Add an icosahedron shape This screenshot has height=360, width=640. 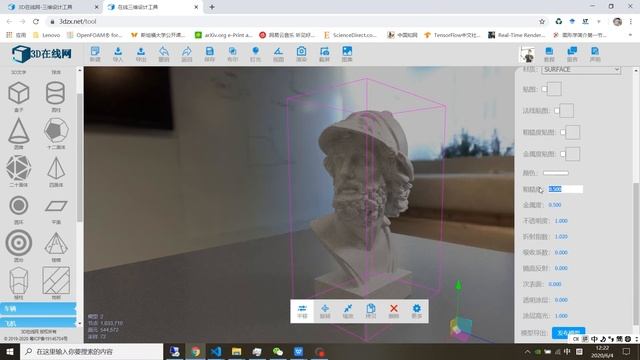coord(18,168)
